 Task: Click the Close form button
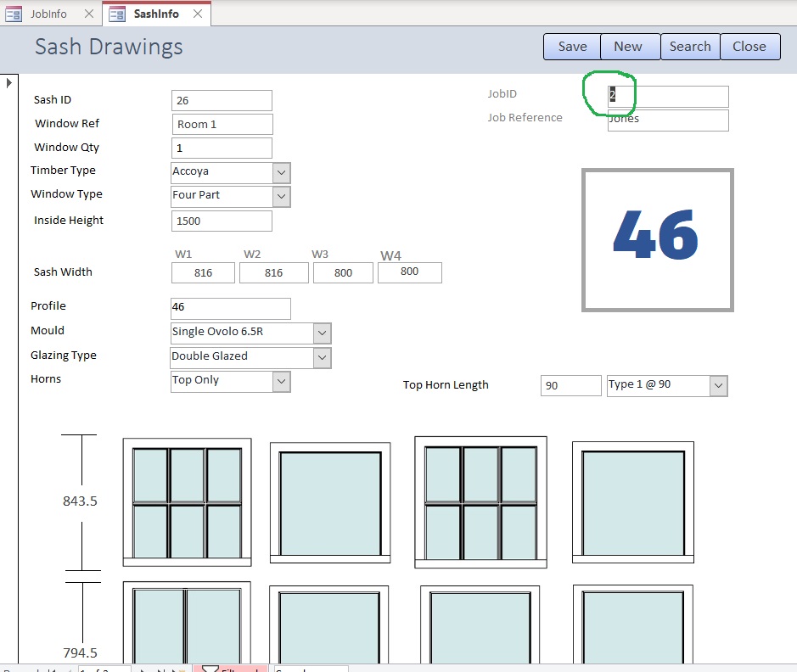[750, 47]
